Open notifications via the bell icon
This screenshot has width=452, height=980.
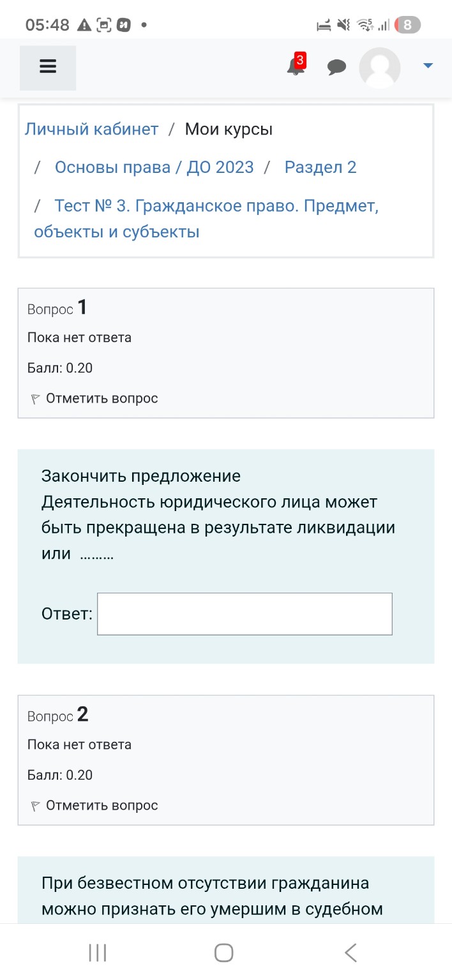[294, 68]
